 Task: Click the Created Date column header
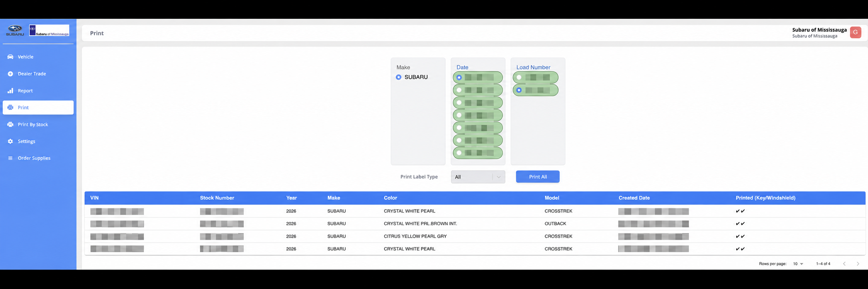(x=634, y=198)
